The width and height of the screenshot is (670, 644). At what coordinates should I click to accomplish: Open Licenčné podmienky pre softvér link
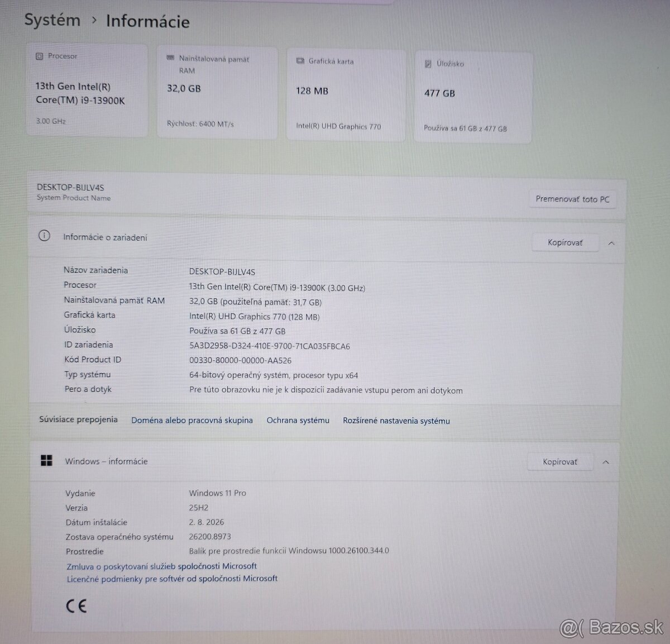pos(172,579)
